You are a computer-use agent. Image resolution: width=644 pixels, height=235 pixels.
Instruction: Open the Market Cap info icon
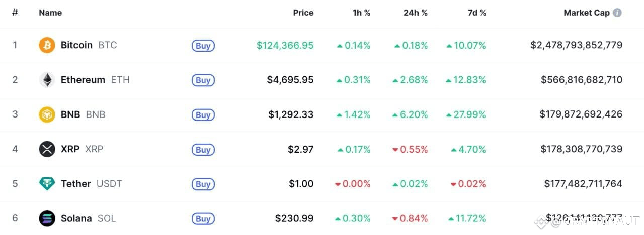[x=617, y=13]
